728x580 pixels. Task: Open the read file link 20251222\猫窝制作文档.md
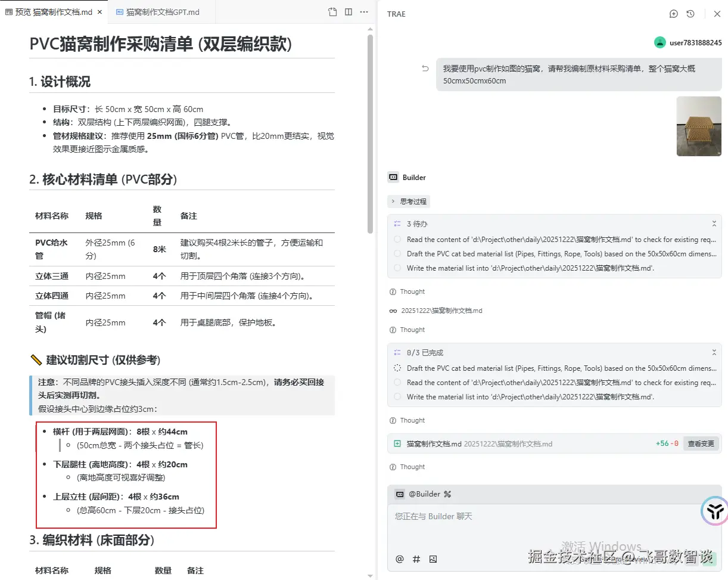coord(441,311)
